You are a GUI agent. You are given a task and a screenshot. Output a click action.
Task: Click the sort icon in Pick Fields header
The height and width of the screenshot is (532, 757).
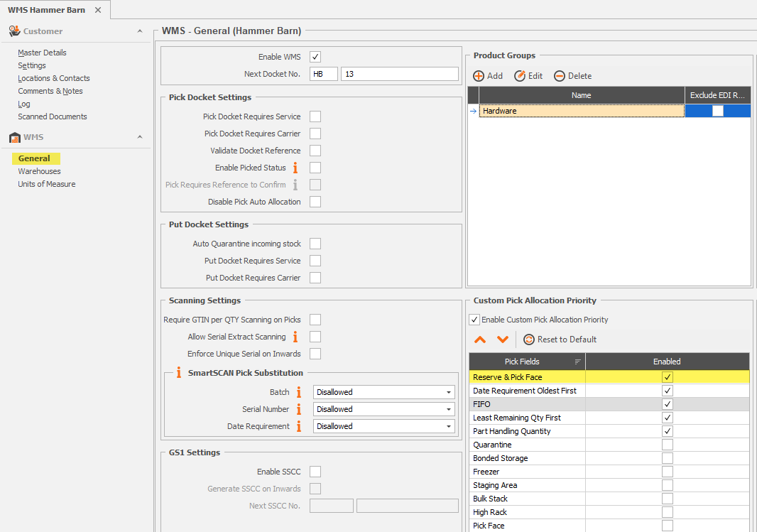[577, 362]
